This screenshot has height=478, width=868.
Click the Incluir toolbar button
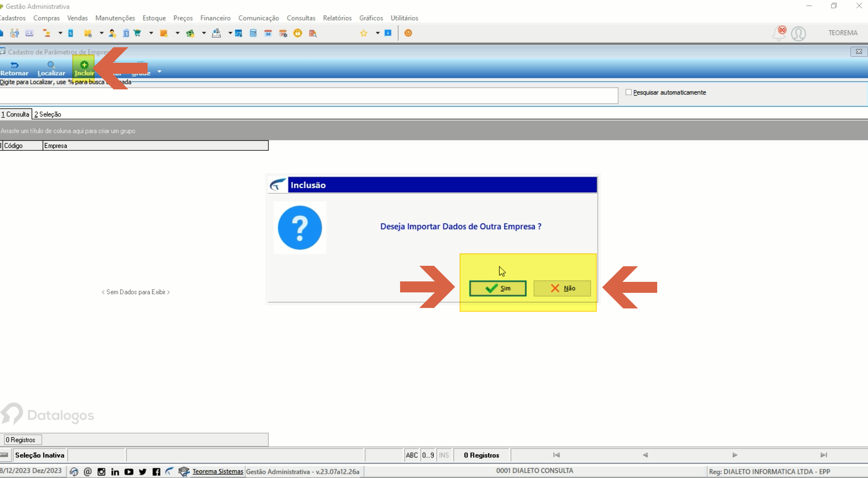pos(84,68)
